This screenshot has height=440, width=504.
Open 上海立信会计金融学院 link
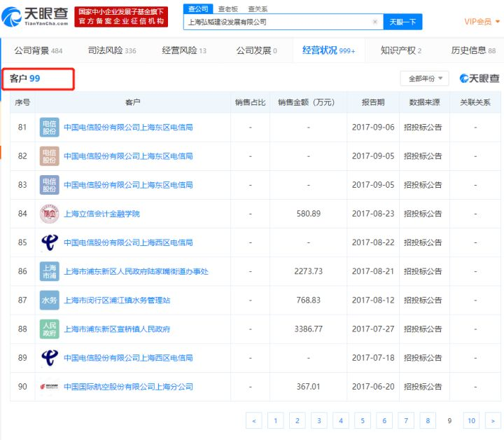coord(101,214)
